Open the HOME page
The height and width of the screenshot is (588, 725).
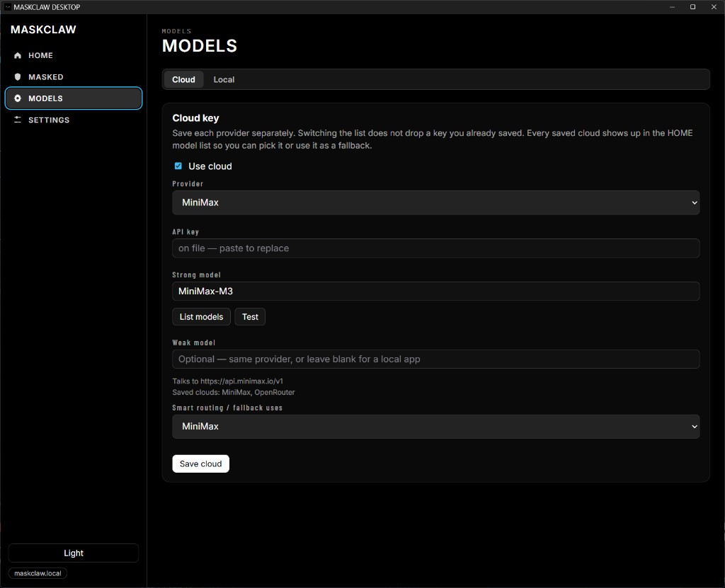point(74,55)
